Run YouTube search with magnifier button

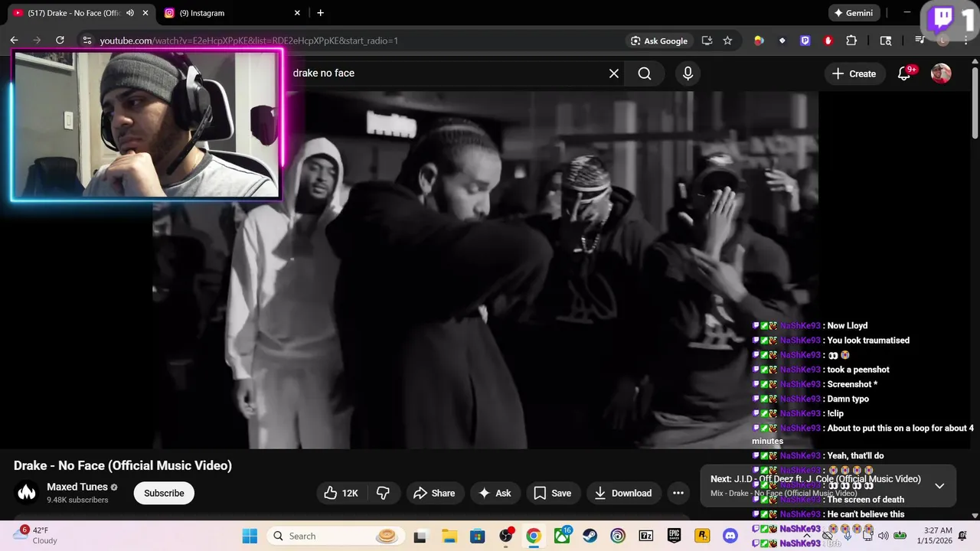point(645,73)
